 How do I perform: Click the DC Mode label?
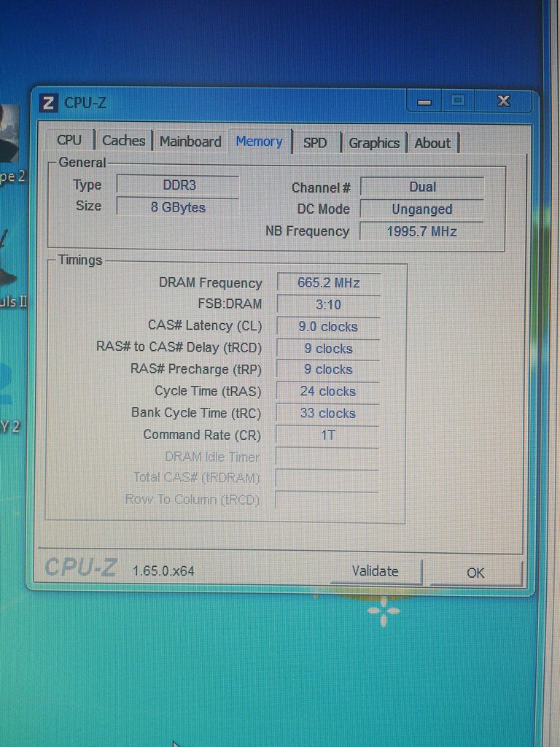324,209
